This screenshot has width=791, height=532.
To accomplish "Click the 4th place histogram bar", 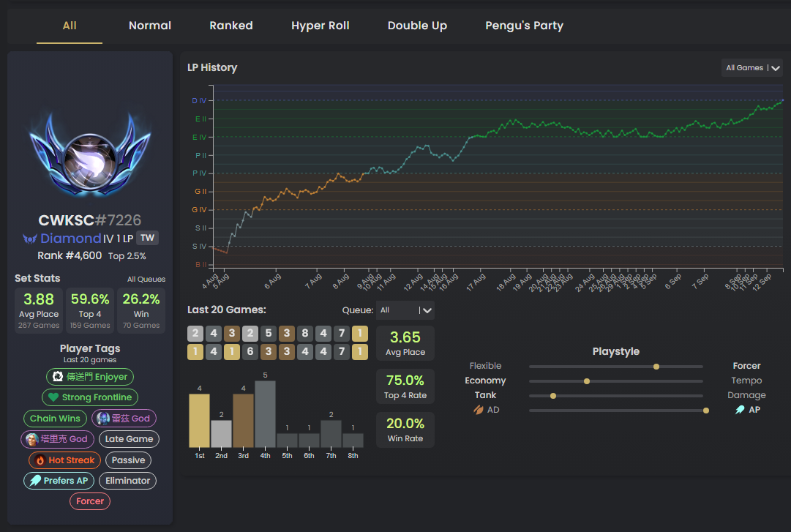I will click(265, 414).
